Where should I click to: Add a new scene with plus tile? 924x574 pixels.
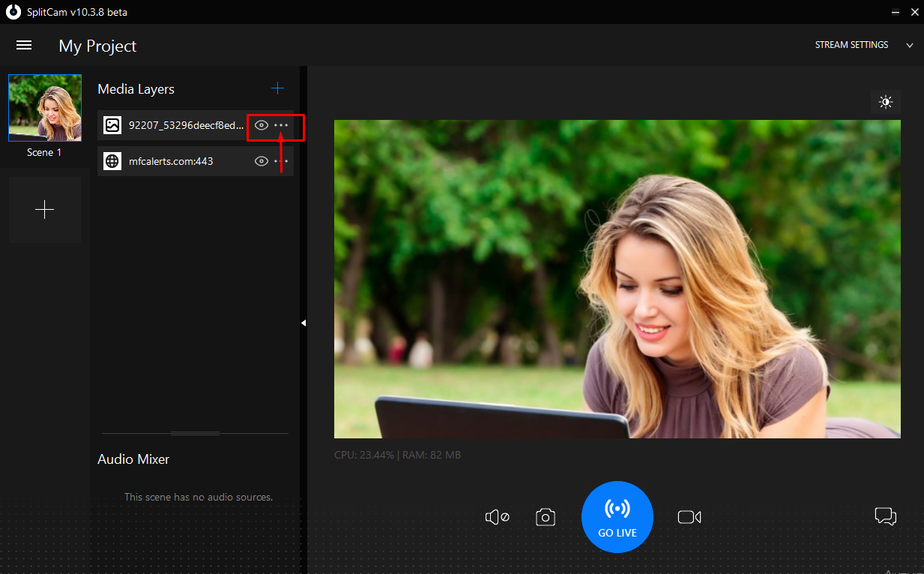click(x=44, y=209)
